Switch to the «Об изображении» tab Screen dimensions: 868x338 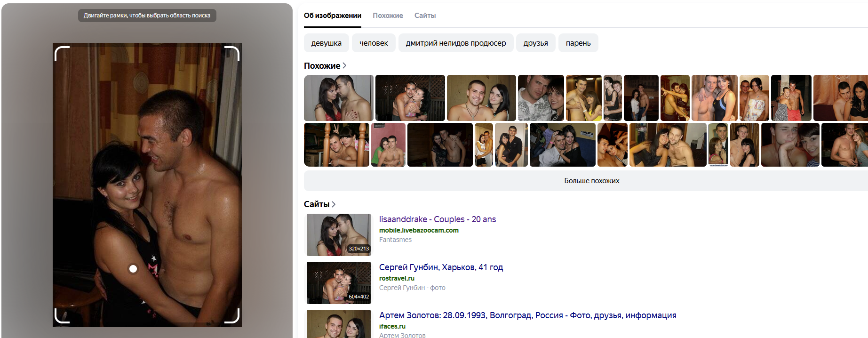[x=333, y=16]
